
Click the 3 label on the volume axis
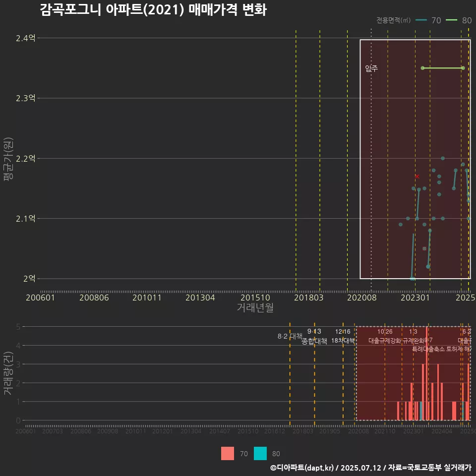[x=18, y=364]
